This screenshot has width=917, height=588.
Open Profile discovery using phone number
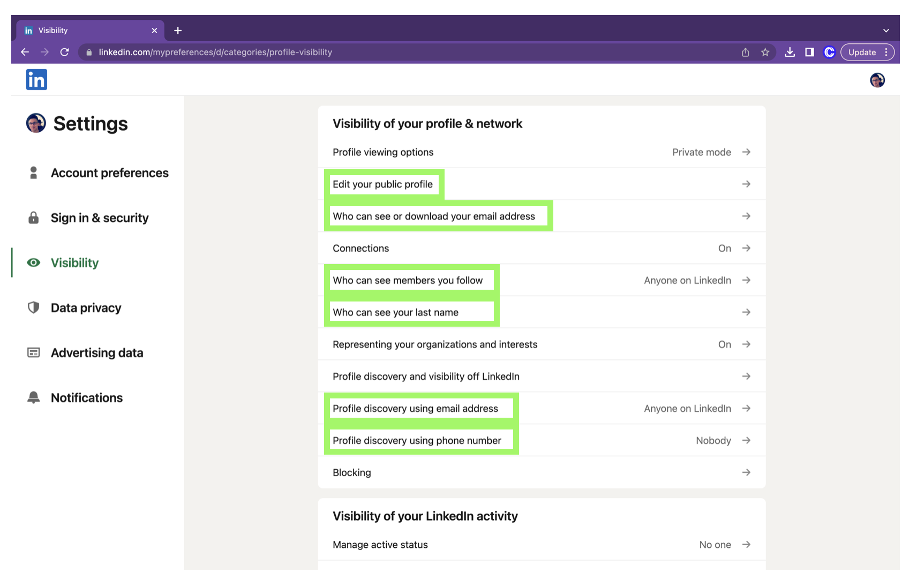coord(542,440)
